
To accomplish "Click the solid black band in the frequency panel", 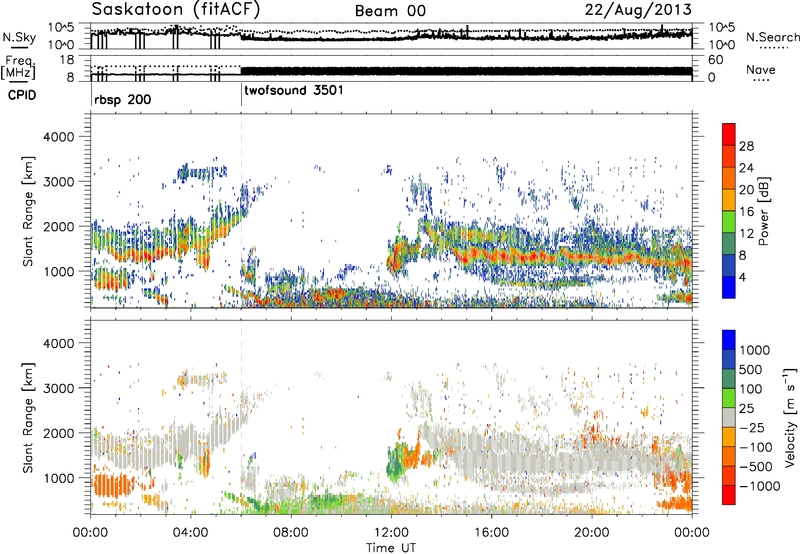I will click(x=466, y=71).
